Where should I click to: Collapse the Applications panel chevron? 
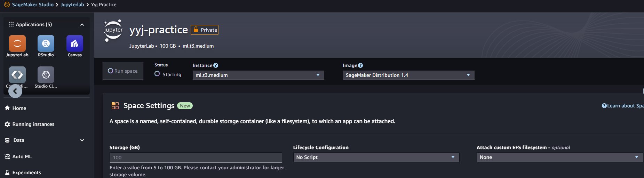82,25
